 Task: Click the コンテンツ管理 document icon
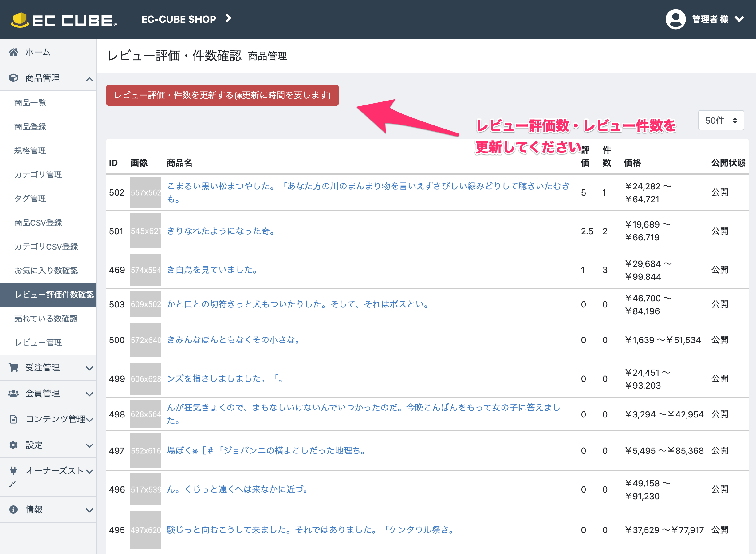pyautogui.click(x=14, y=419)
